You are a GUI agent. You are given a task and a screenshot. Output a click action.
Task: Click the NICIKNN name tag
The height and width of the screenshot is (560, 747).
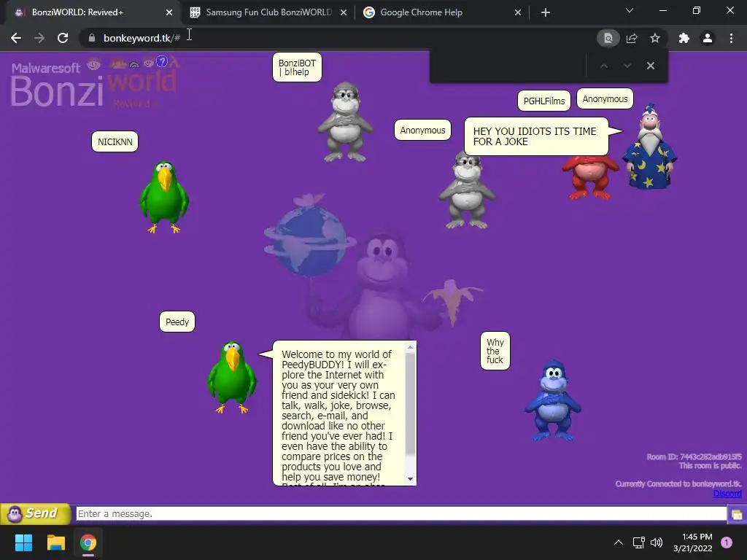pyautogui.click(x=115, y=142)
